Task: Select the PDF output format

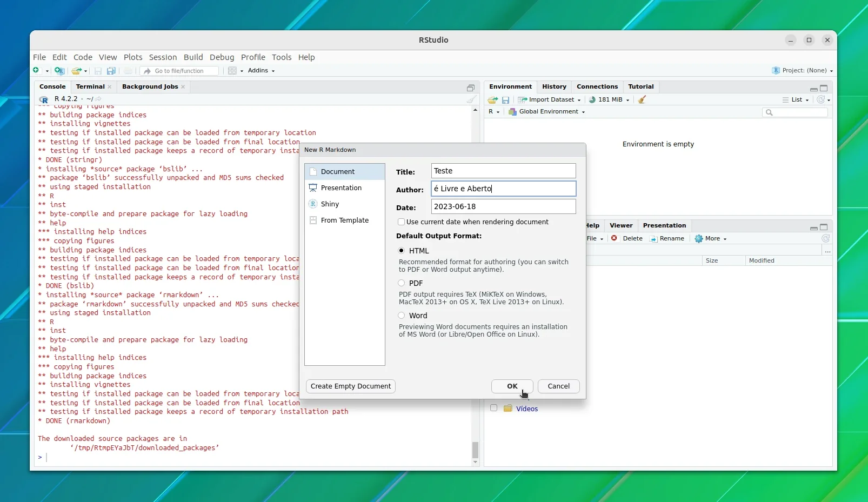Action: (x=402, y=283)
